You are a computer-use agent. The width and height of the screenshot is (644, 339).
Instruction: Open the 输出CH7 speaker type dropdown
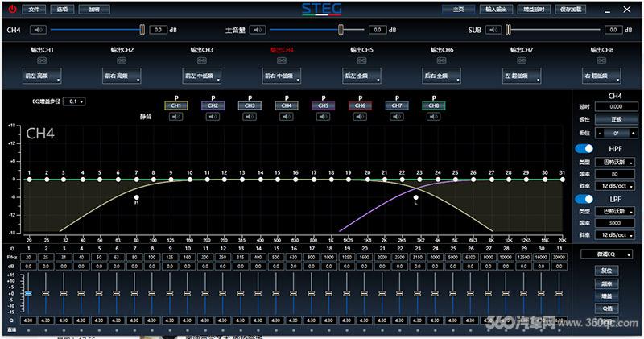pos(522,76)
